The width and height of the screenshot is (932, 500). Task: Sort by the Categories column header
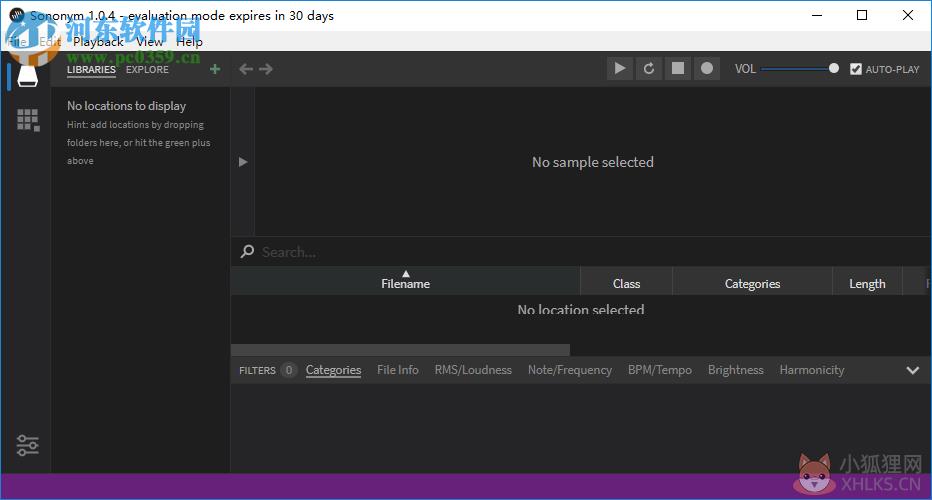[752, 281]
